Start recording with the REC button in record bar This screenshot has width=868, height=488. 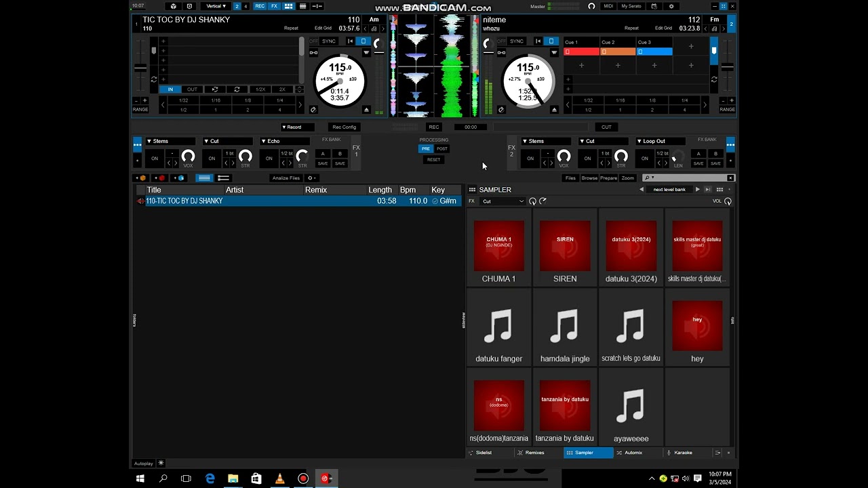point(434,127)
